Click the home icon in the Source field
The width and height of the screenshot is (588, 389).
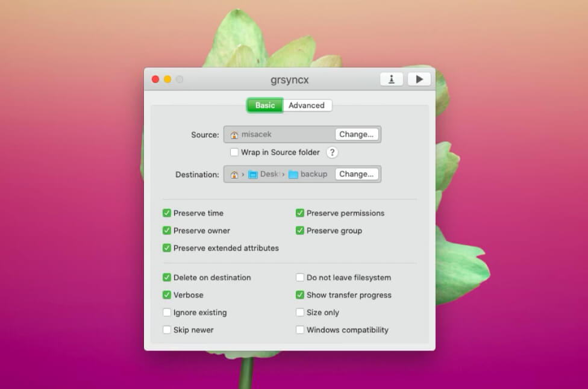click(234, 134)
